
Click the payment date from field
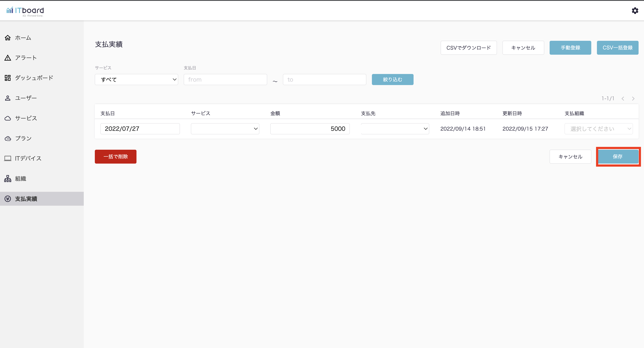(225, 79)
